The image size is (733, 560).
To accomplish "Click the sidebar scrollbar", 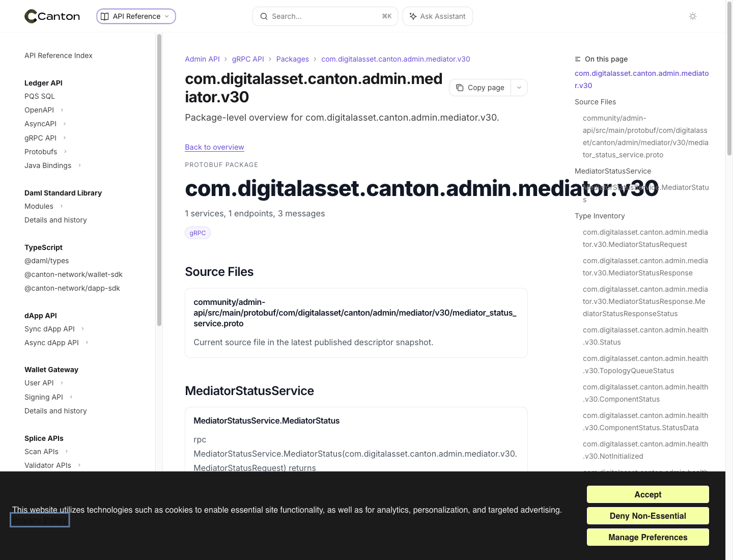I will (159, 180).
